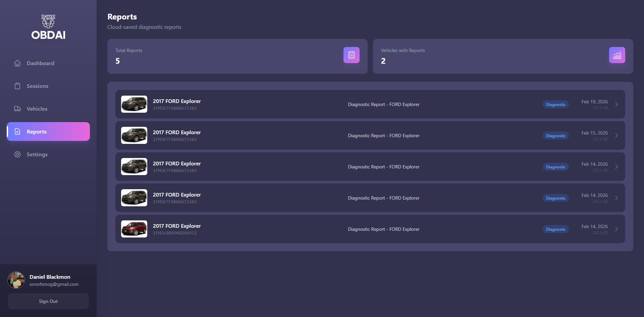
Task: Click the Explorer thumbnail on Feb 15 report
Action: (134, 135)
